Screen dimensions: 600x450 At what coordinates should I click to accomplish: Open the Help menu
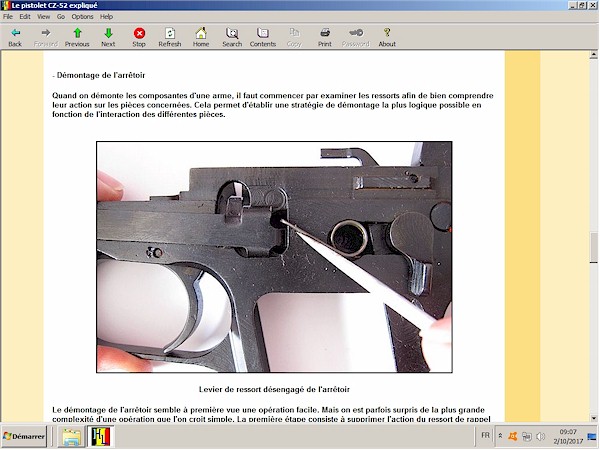pyautogui.click(x=106, y=17)
